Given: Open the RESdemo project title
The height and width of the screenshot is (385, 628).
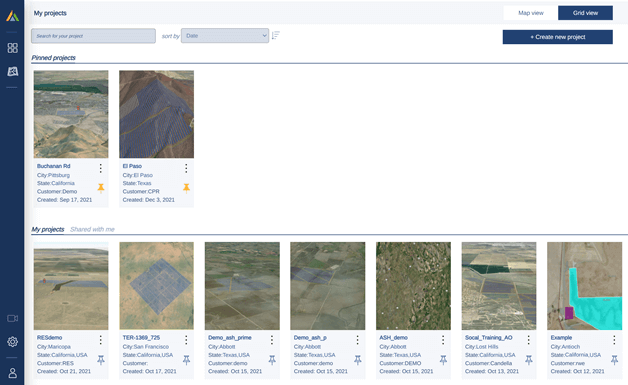Looking at the screenshot, I should [50, 338].
